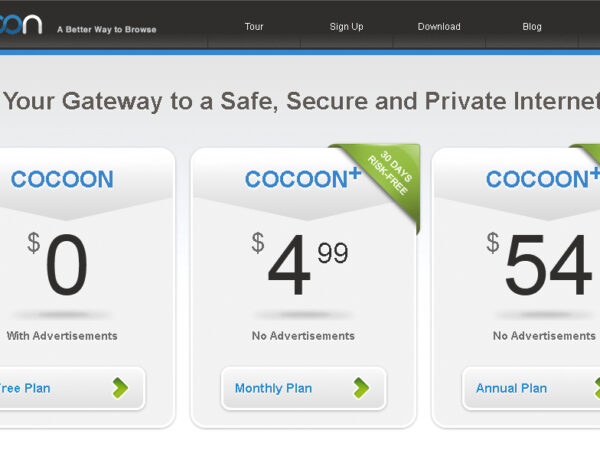This screenshot has width=600, height=450.
Task: Click the "With Advertisements" label
Action: [62, 336]
